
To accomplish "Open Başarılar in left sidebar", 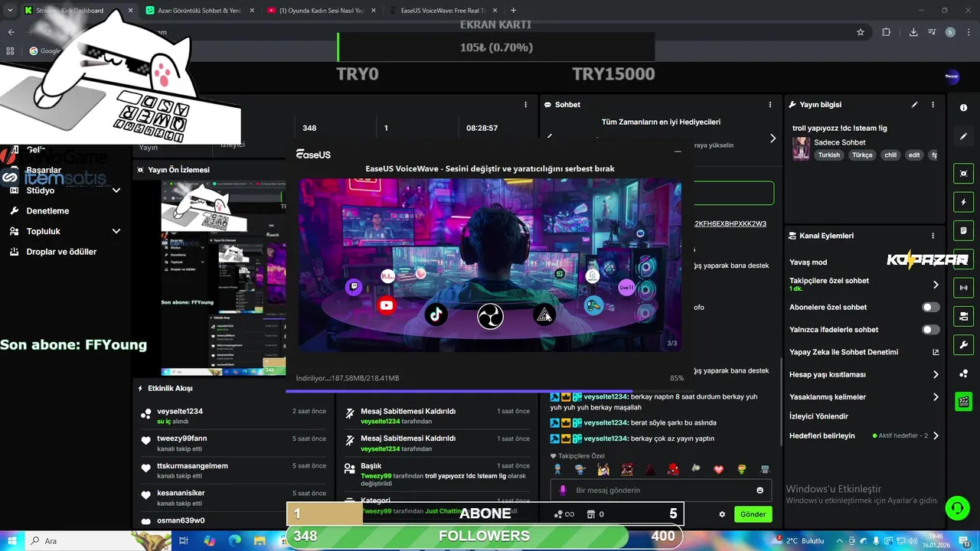I will (x=44, y=170).
